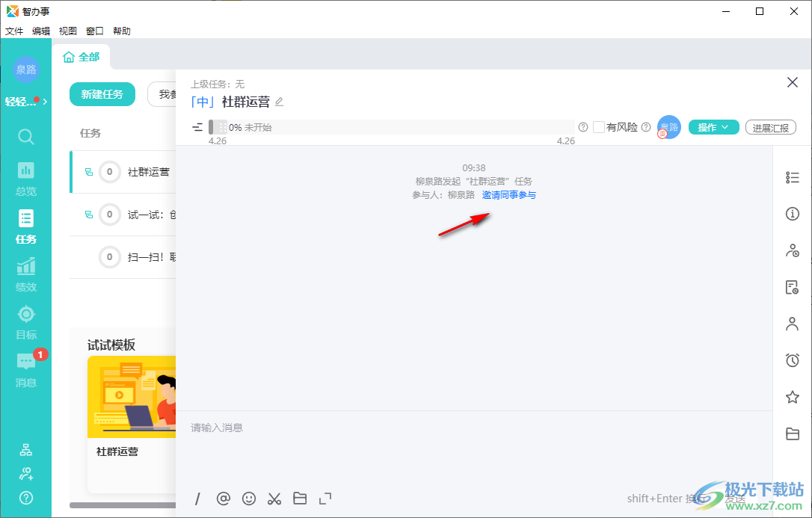812x518 pixels.
Task: Open 消息 messages with unread badge
Action: click(x=26, y=370)
